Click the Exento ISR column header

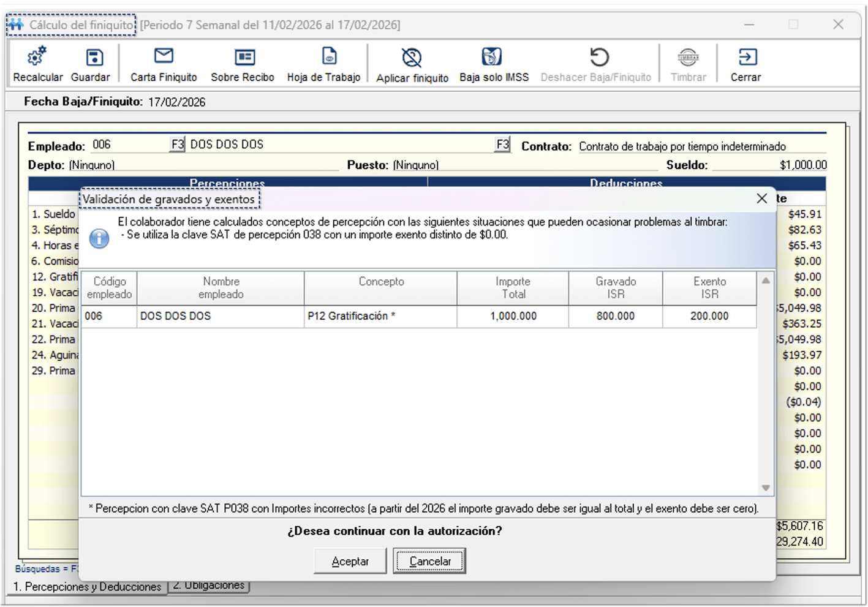pos(709,288)
